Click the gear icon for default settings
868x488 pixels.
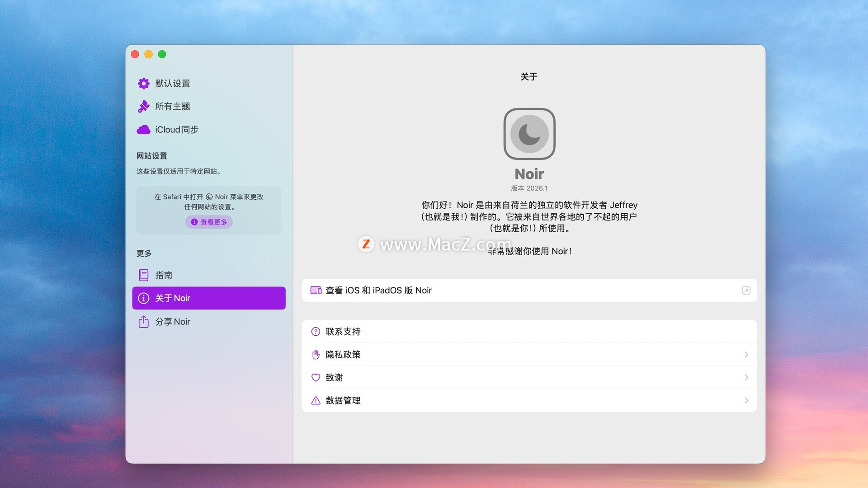click(143, 84)
